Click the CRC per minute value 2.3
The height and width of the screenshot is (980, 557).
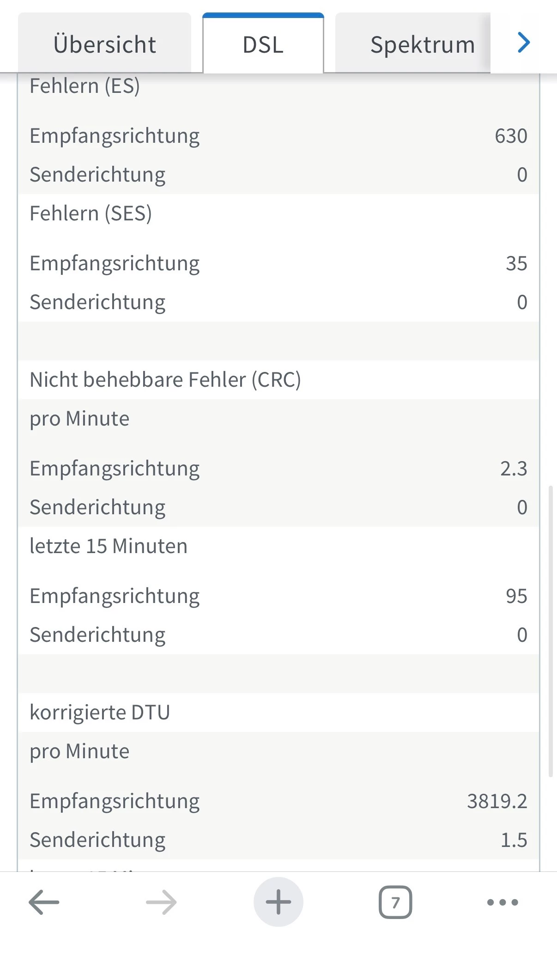point(513,469)
